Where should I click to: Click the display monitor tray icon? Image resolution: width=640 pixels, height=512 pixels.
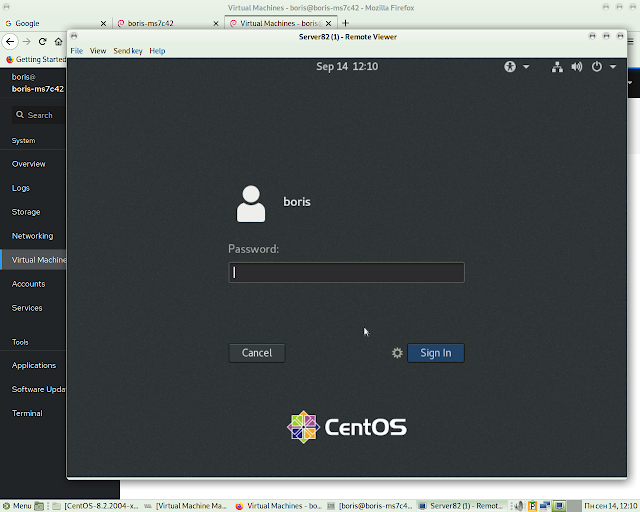click(559, 506)
